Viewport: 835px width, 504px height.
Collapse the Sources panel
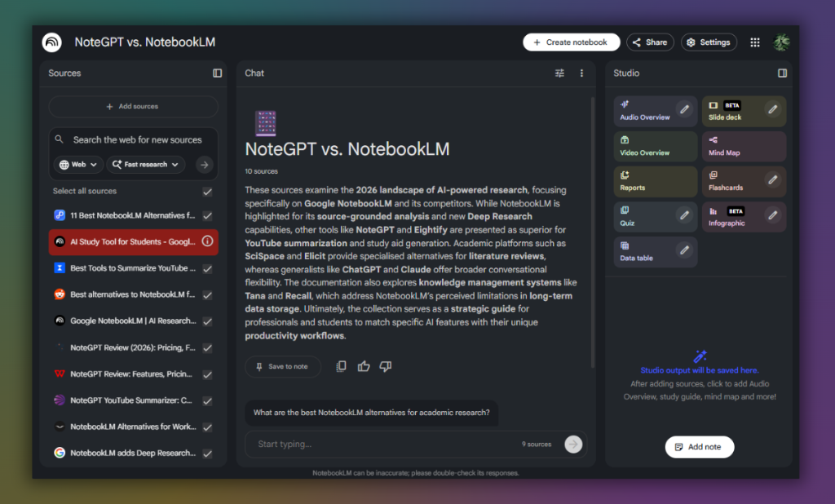pyautogui.click(x=217, y=73)
